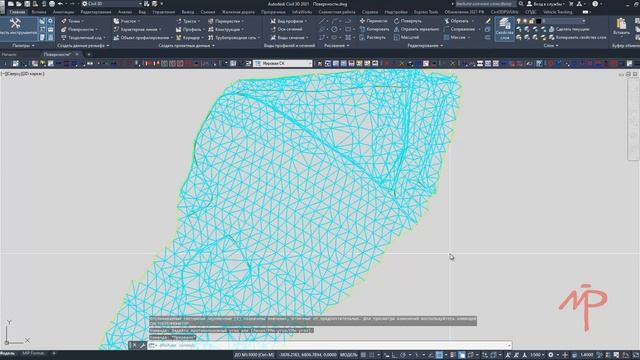
Task: Expand the Редактирование panel title
Action: click(425, 46)
